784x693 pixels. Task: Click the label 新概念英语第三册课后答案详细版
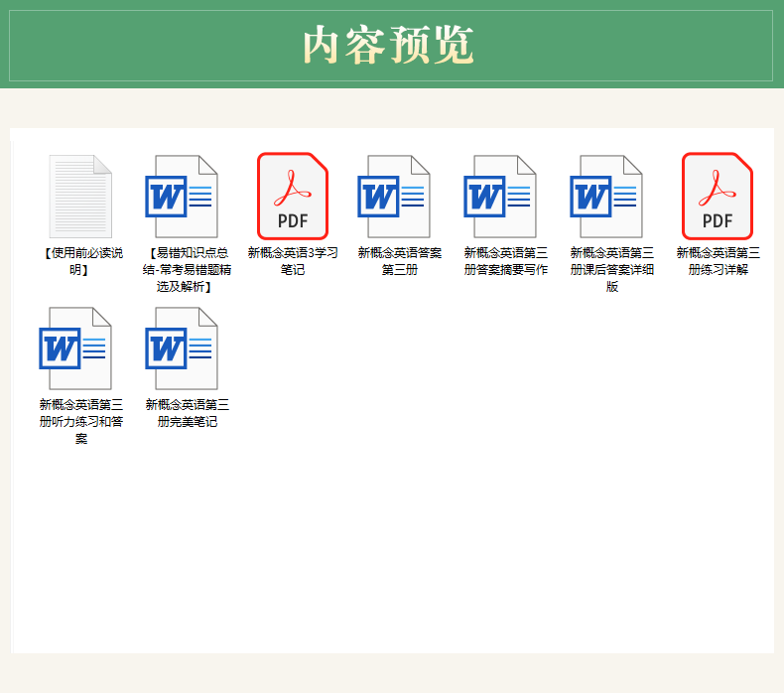612,270
